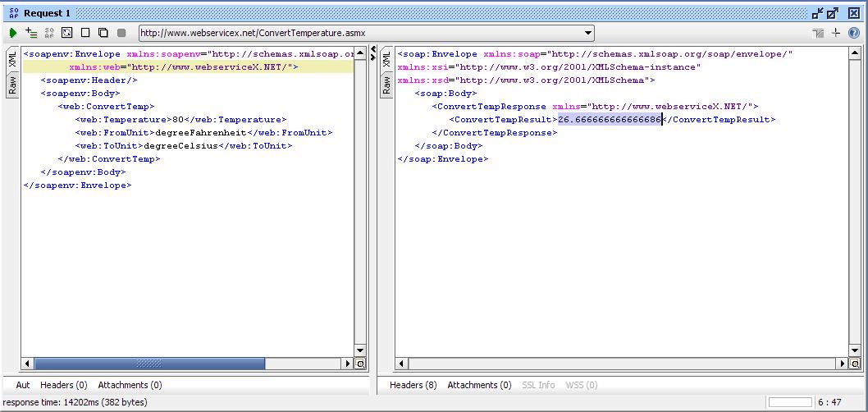Open the request Attachments (0) tab
This screenshot has height=412, width=868.
point(130,385)
